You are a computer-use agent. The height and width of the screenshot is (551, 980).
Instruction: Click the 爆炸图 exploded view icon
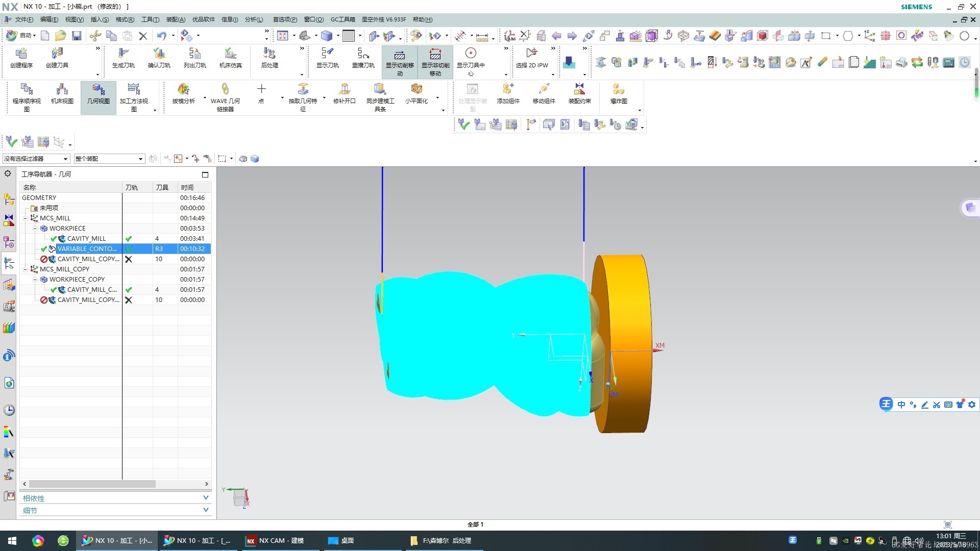619,94
